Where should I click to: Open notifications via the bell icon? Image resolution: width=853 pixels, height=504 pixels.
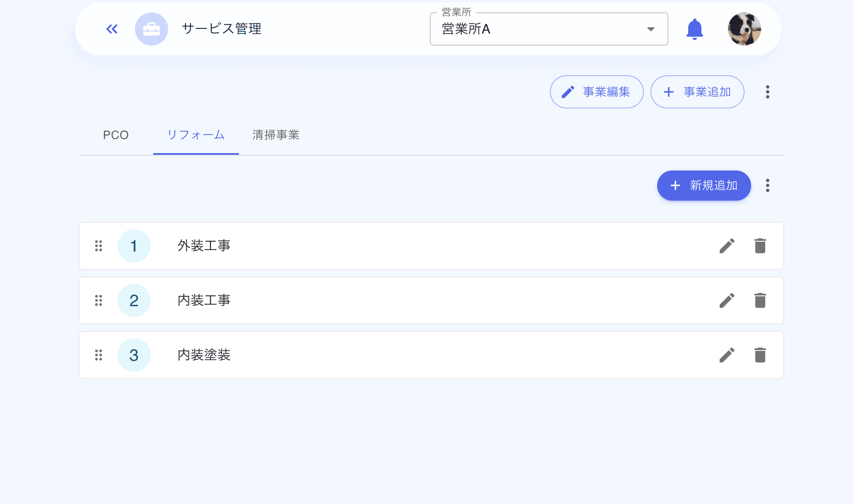pyautogui.click(x=695, y=29)
